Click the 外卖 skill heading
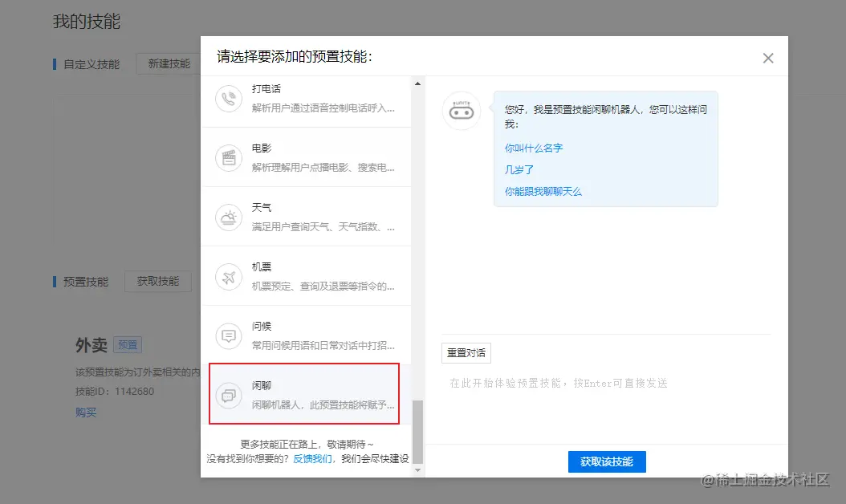 [x=92, y=345]
